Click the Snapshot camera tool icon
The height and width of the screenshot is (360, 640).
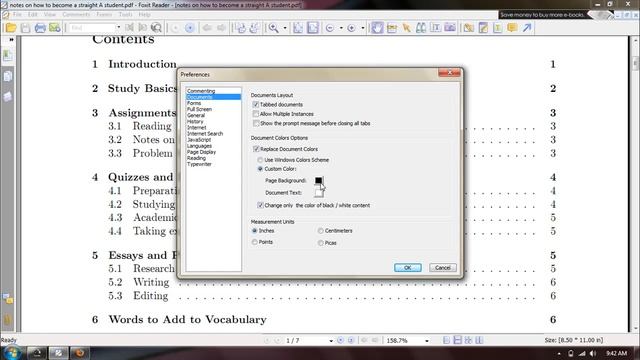click(450, 28)
